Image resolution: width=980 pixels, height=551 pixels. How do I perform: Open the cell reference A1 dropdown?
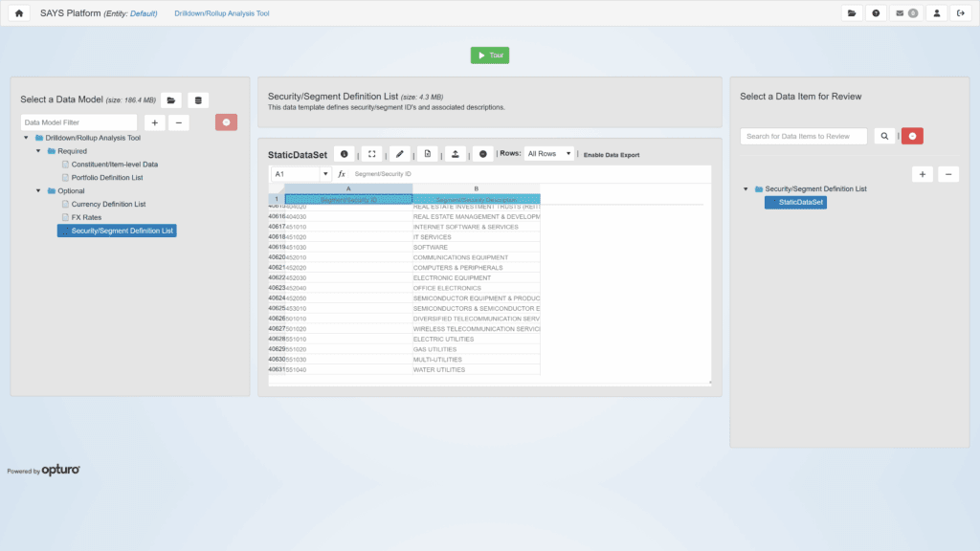coord(325,174)
